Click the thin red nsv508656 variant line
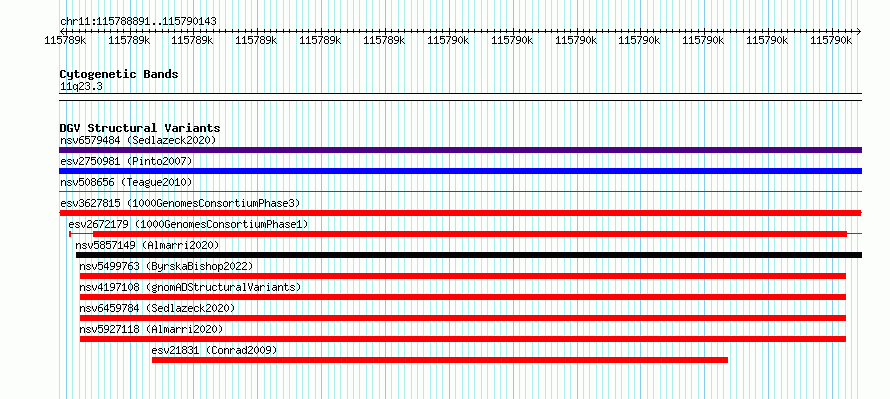The width and height of the screenshot is (890, 399). (x=460, y=192)
